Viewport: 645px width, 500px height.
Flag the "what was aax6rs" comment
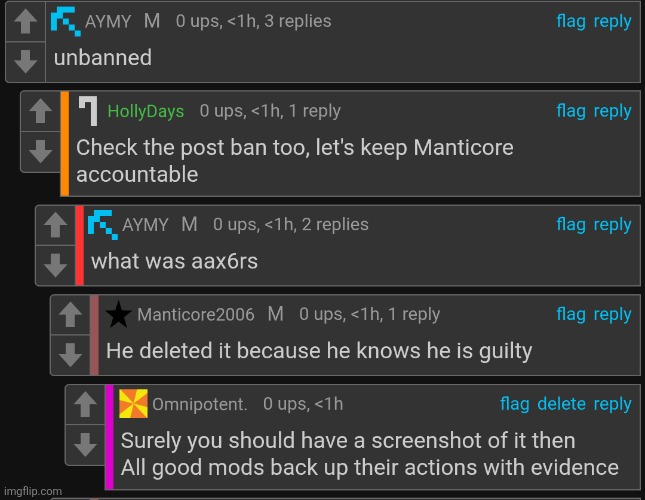click(571, 225)
